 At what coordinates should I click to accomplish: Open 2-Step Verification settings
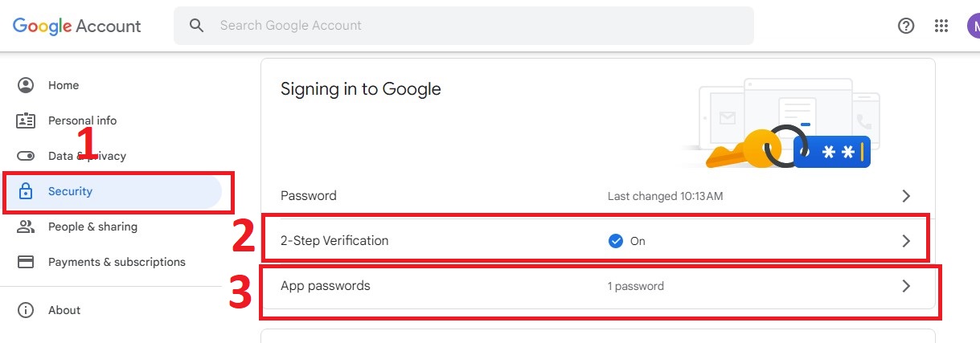(x=598, y=241)
